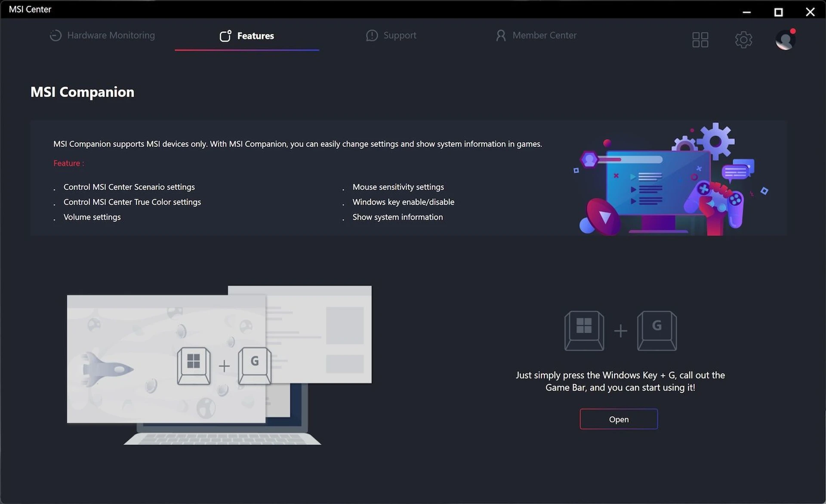Switch to the Features tab
This screenshot has height=504, width=826.
(x=247, y=36)
